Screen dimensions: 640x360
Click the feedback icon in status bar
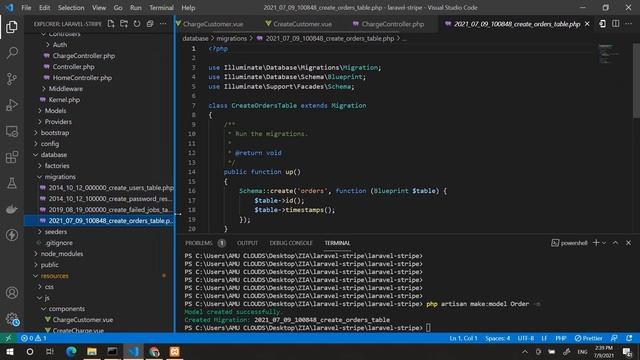tap(614, 338)
